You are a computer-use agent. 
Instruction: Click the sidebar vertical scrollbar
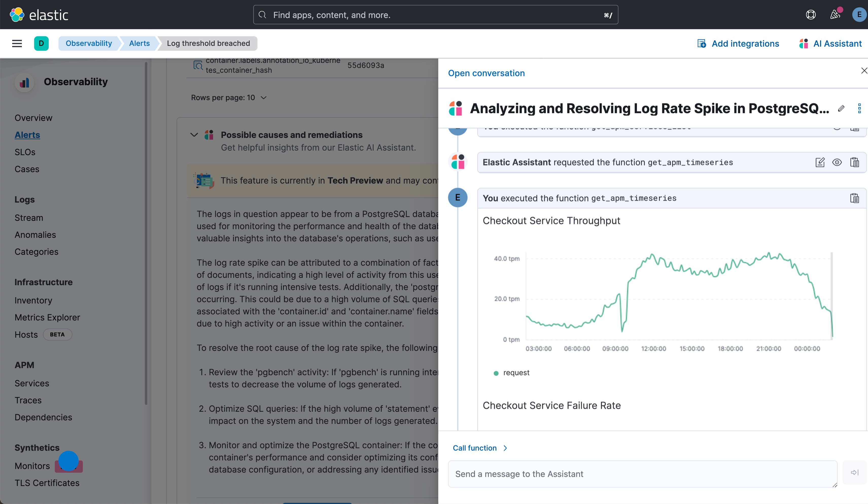coord(146,234)
